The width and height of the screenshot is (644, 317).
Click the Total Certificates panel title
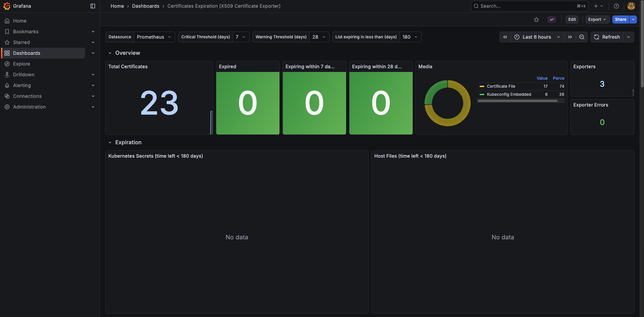[128, 67]
